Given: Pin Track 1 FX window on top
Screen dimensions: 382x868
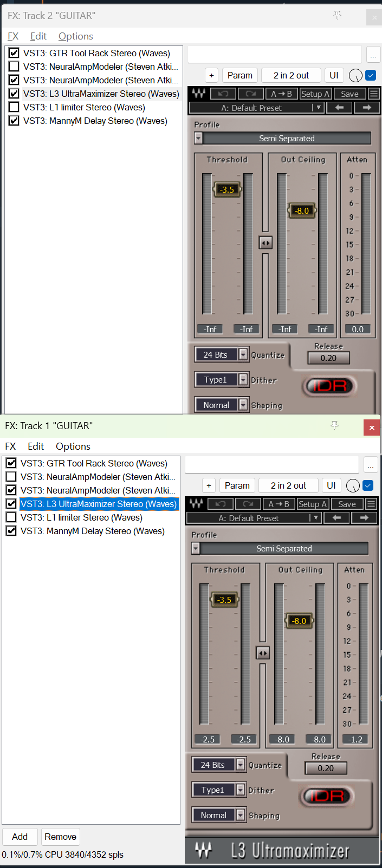Looking at the screenshot, I should pos(334,425).
